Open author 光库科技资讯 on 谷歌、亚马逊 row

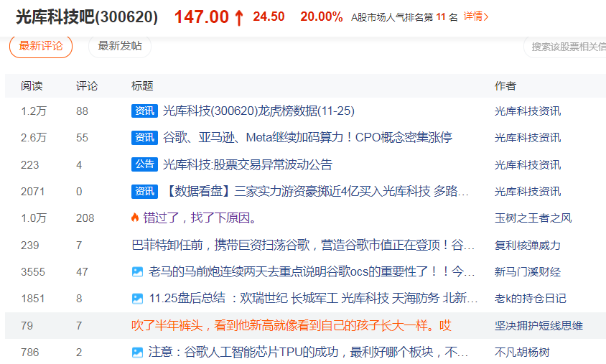tap(528, 138)
